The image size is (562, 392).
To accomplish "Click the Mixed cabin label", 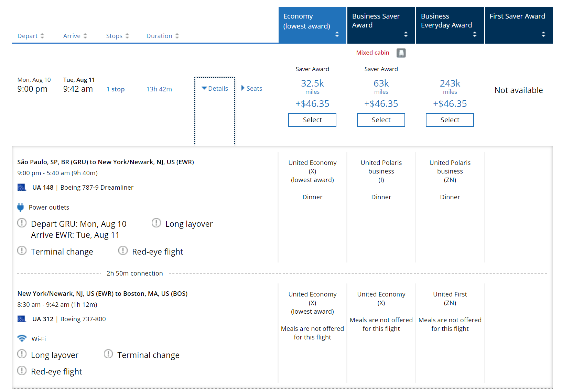I will point(372,53).
